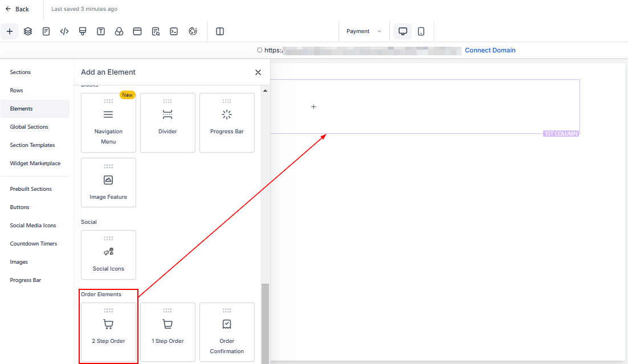This screenshot has width=628, height=364.
Task: Click the scroll up arrow in element panel
Action: coord(265,91)
